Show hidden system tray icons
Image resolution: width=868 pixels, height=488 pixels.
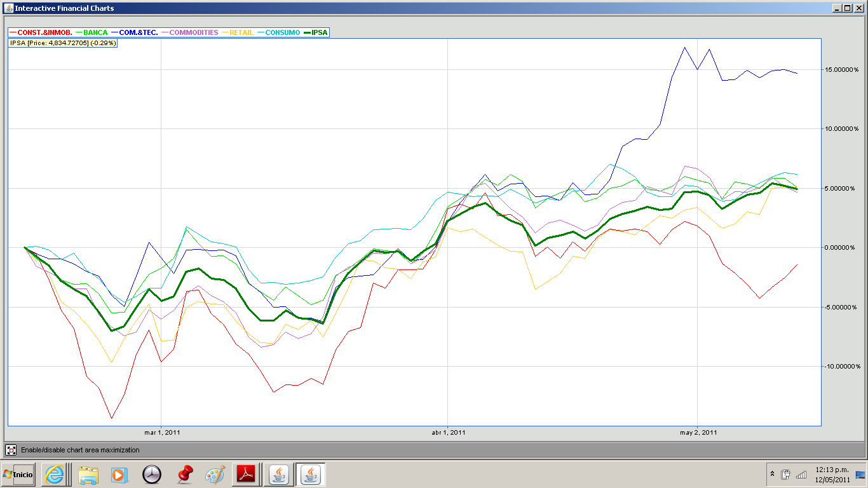772,474
